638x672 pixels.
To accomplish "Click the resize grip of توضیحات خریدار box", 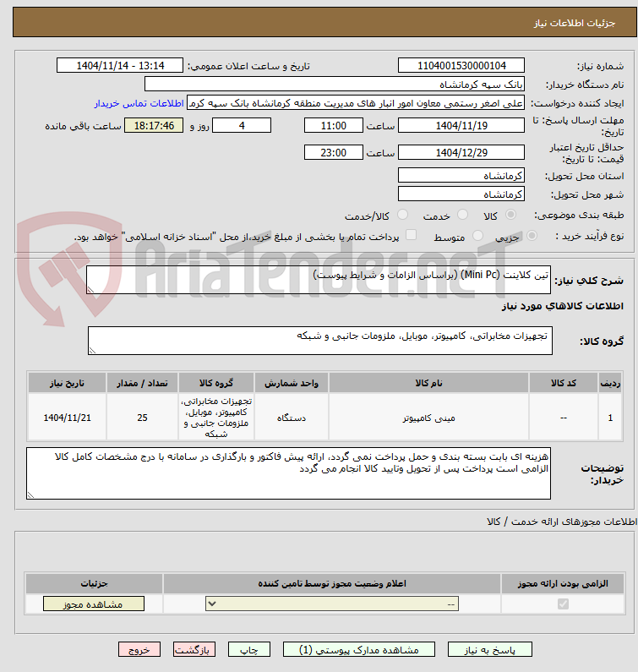I will pos(31,495).
